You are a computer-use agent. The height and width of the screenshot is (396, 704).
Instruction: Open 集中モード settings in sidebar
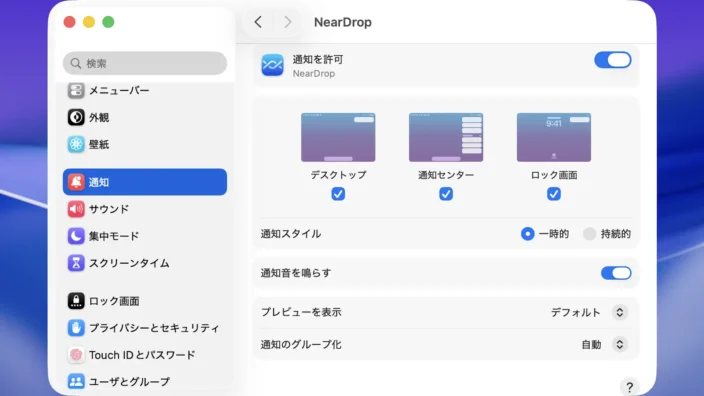(x=145, y=236)
